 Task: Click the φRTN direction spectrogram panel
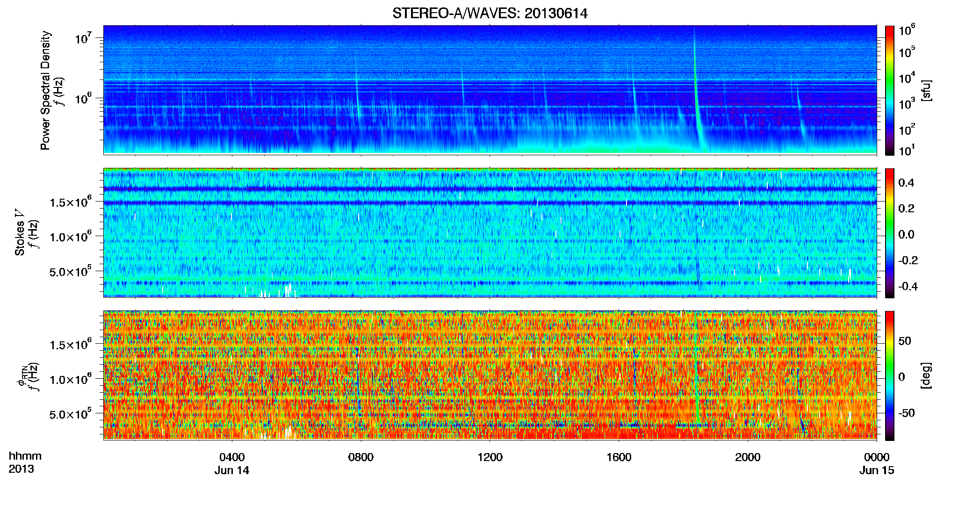click(490, 375)
